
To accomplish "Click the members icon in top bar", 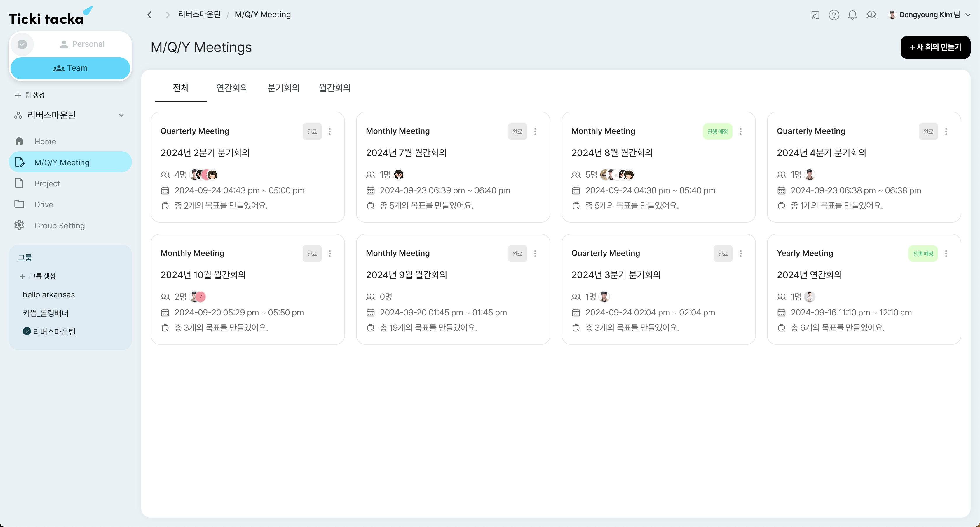I will (871, 15).
